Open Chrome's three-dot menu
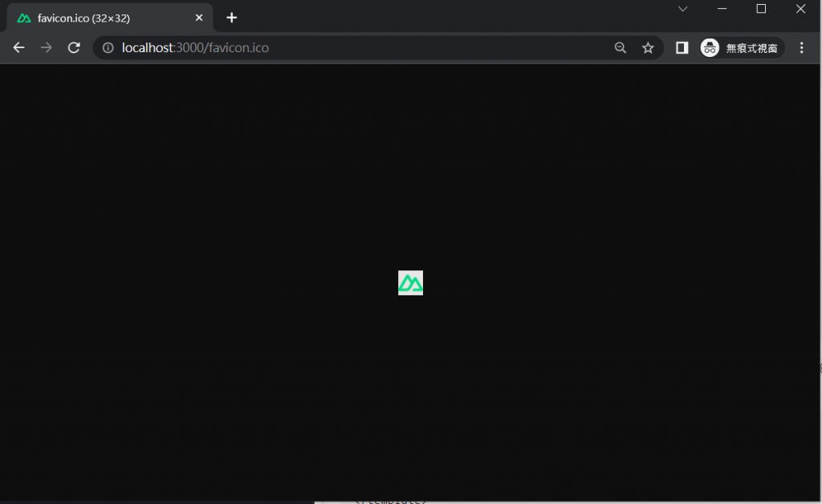Screen dimensions: 822x504 [x=801, y=47]
